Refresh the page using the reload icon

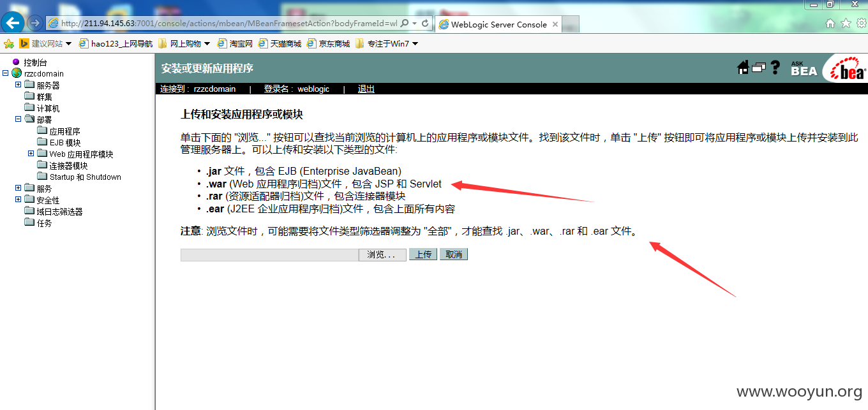[x=425, y=23]
